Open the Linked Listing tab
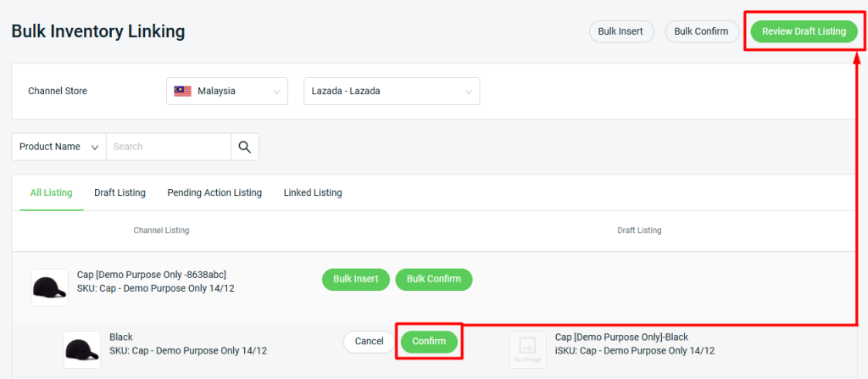Screen dimensions: 868x379 tap(313, 192)
